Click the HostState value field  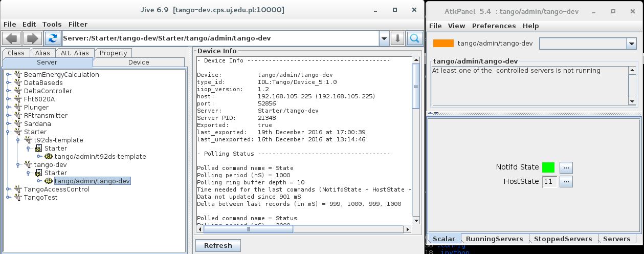coord(550,182)
